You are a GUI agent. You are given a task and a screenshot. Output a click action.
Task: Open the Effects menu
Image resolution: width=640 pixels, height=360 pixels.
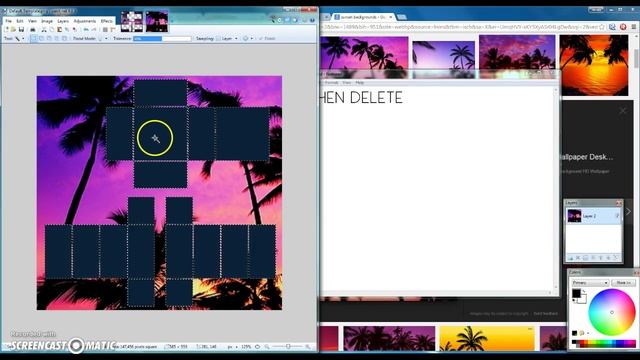click(x=107, y=21)
